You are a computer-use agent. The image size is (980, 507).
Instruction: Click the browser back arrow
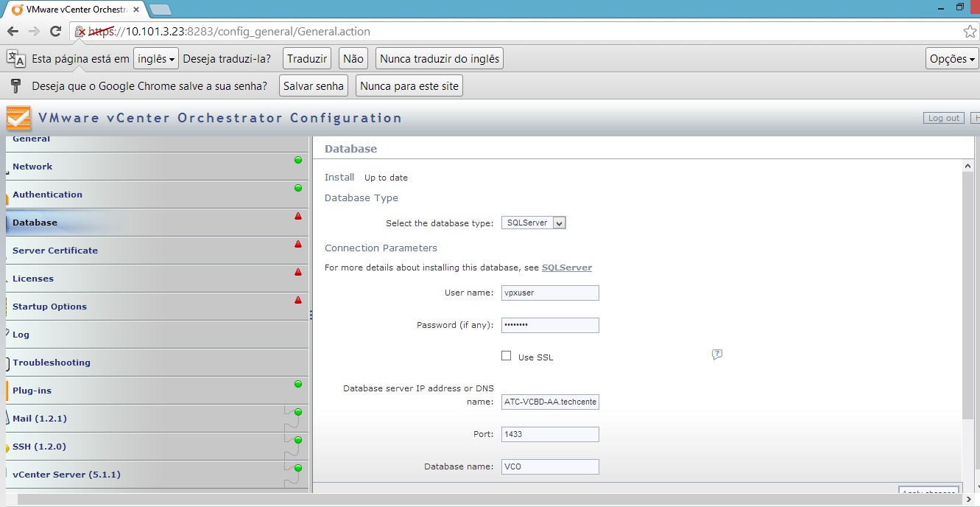pyautogui.click(x=13, y=32)
